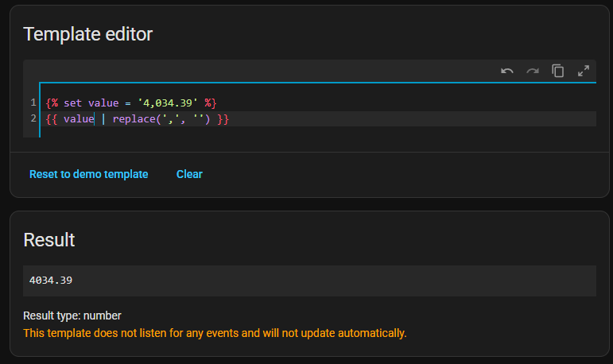
Task: Click the Result card heading
Action: tap(49, 240)
